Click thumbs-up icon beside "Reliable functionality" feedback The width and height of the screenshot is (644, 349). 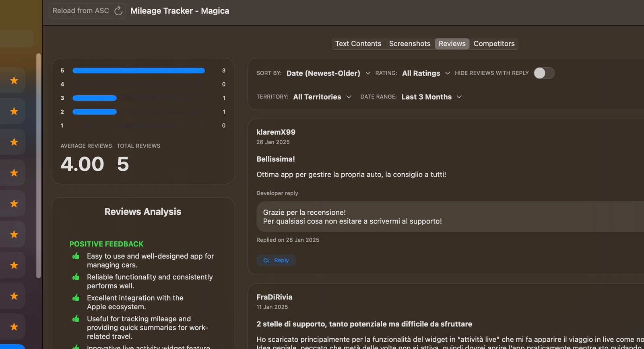pyautogui.click(x=76, y=277)
